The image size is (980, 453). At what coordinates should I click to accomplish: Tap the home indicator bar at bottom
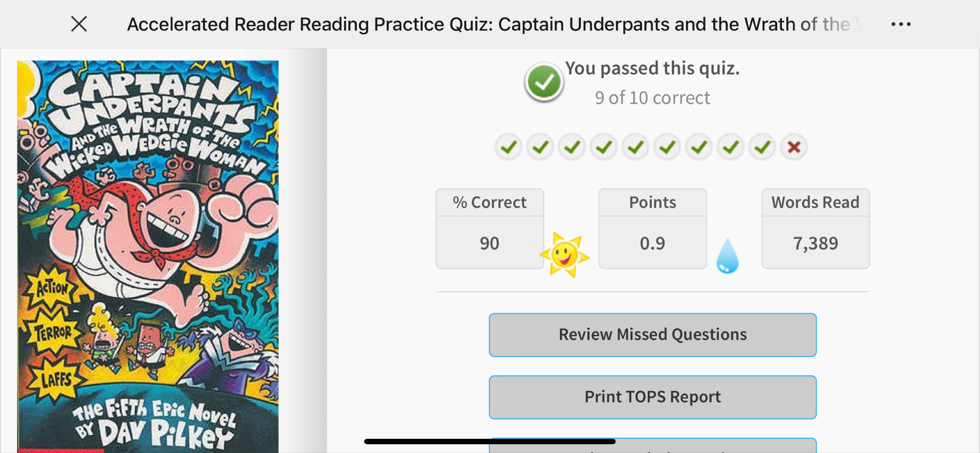pos(490,441)
